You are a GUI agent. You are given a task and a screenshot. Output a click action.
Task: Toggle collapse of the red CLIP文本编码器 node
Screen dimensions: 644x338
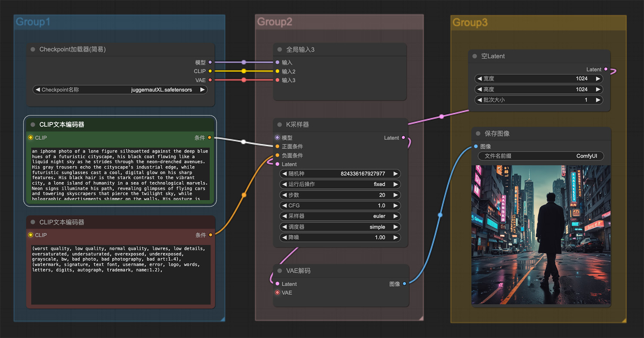pyautogui.click(x=33, y=222)
